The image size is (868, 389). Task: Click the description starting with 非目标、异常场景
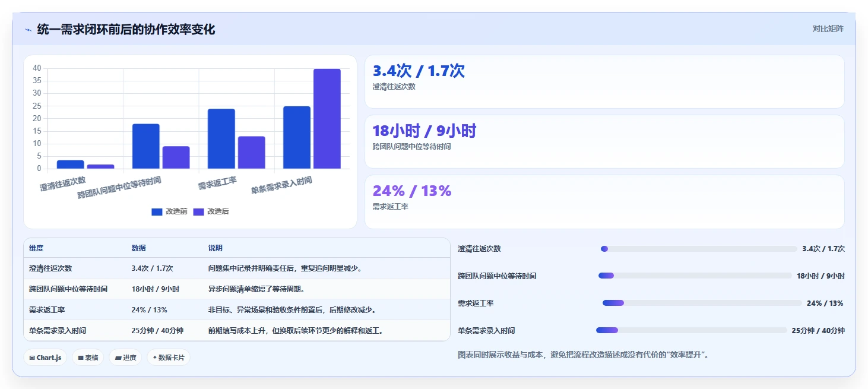pyautogui.click(x=292, y=310)
